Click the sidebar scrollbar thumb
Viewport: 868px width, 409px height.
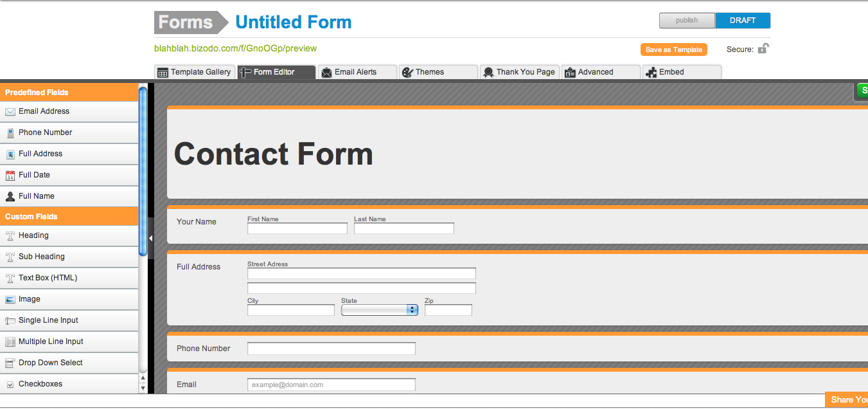click(x=143, y=171)
